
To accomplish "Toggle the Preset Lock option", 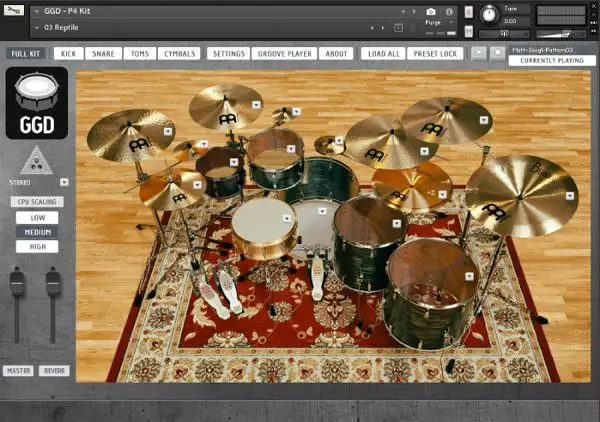I will pyautogui.click(x=433, y=53).
